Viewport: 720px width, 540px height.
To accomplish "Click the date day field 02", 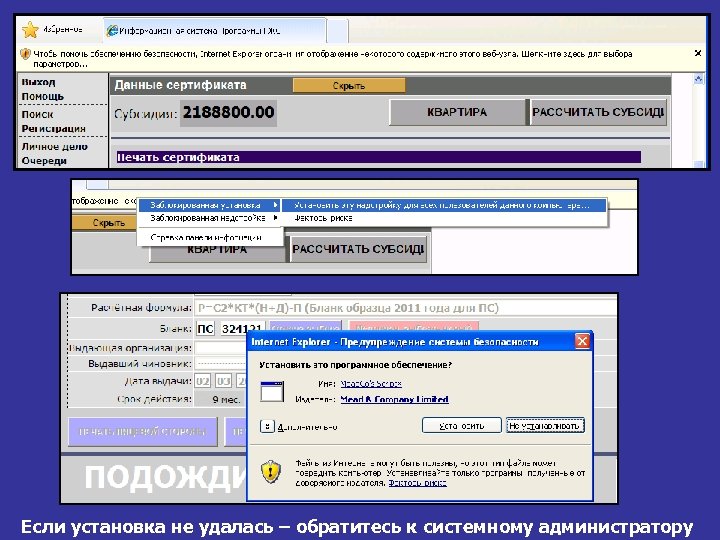I will [x=202, y=381].
